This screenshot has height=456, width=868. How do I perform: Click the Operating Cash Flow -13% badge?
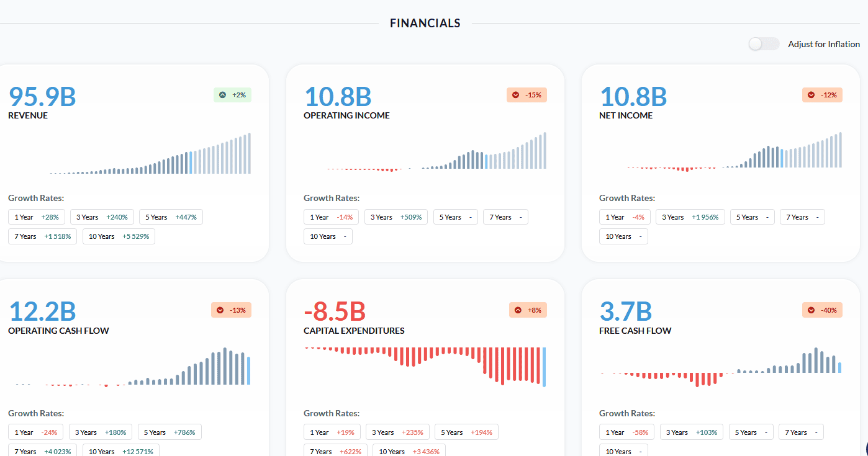pos(231,310)
